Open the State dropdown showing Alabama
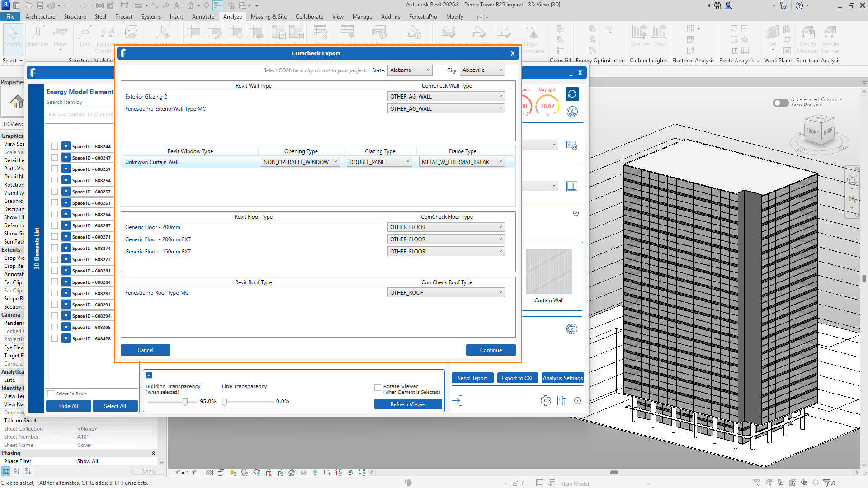The height and width of the screenshot is (488, 868). pos(410,70)
